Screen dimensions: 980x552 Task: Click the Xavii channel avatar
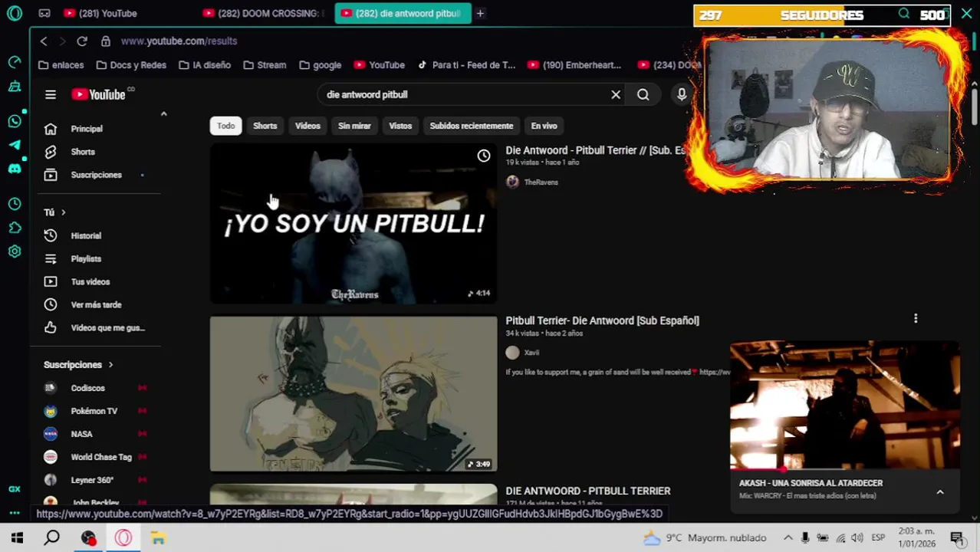pos(512,352)
